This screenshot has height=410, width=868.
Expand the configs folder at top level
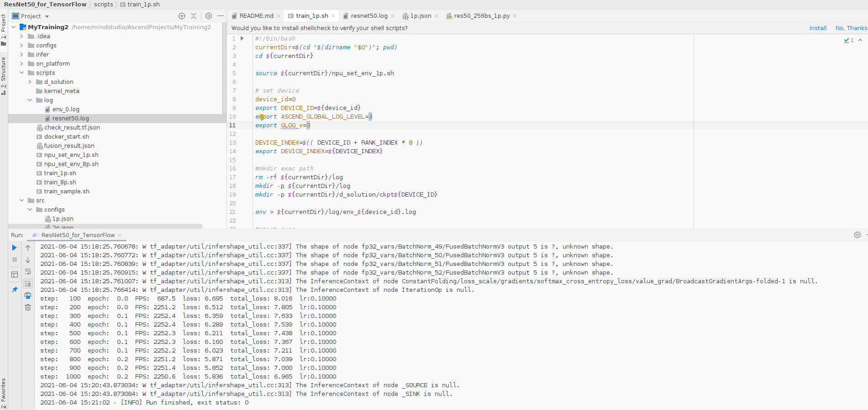(21, 45)
